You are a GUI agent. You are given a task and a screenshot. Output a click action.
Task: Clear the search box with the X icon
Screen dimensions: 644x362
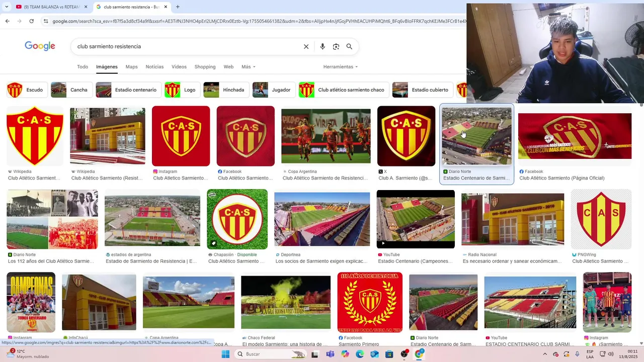(306, 46)
